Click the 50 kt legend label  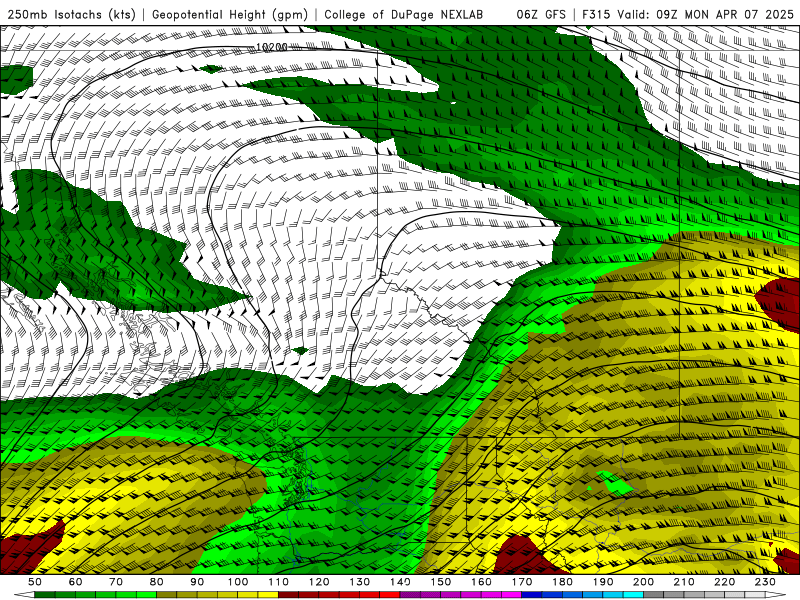click(35, 582)
